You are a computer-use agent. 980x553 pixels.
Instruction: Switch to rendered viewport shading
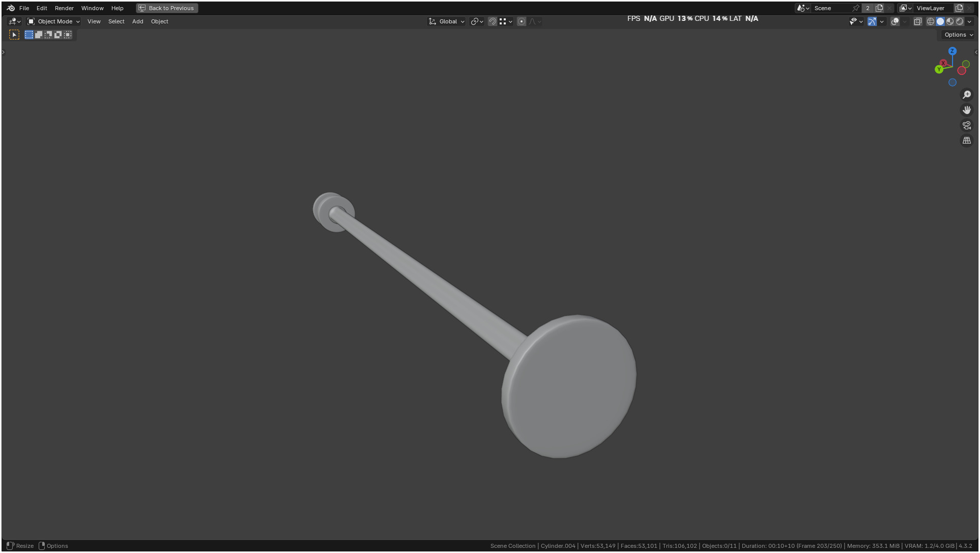(960, 21)
